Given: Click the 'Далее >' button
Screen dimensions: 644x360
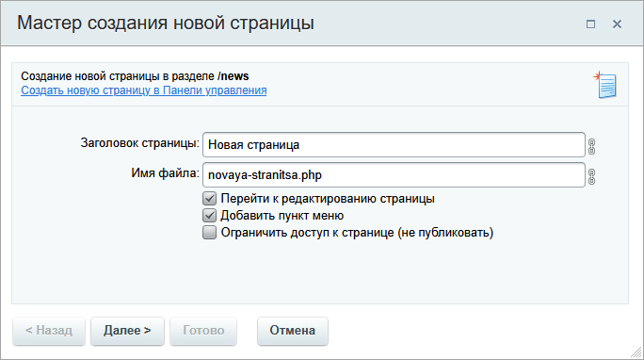Looking at the screenshot, I should 127,331.
